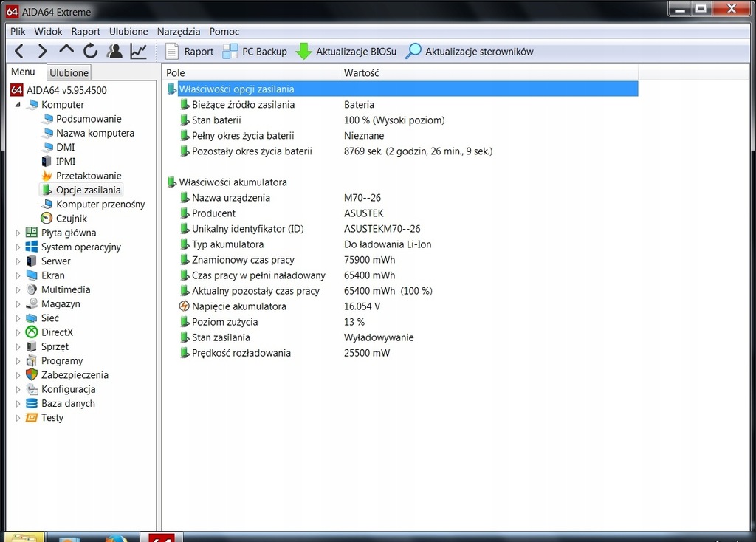Click the Sieć network icon
This screenshot has height=542, width=756.
coord(31,318)
